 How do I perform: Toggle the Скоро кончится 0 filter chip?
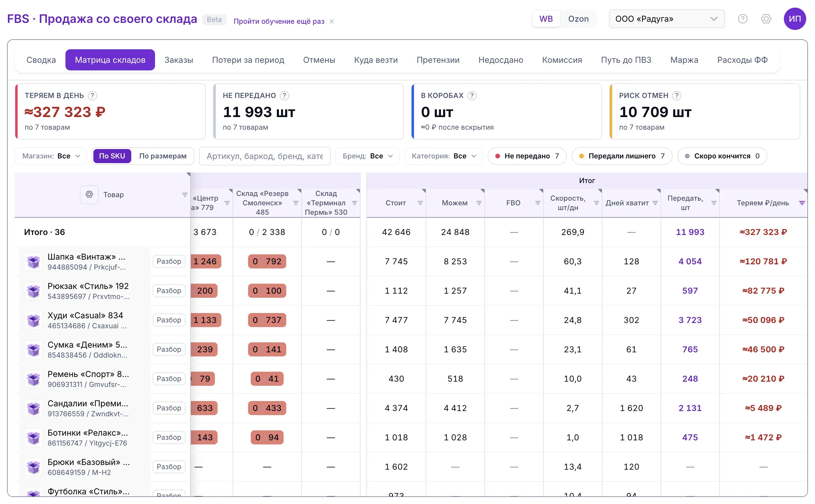[x=722, y=156]
